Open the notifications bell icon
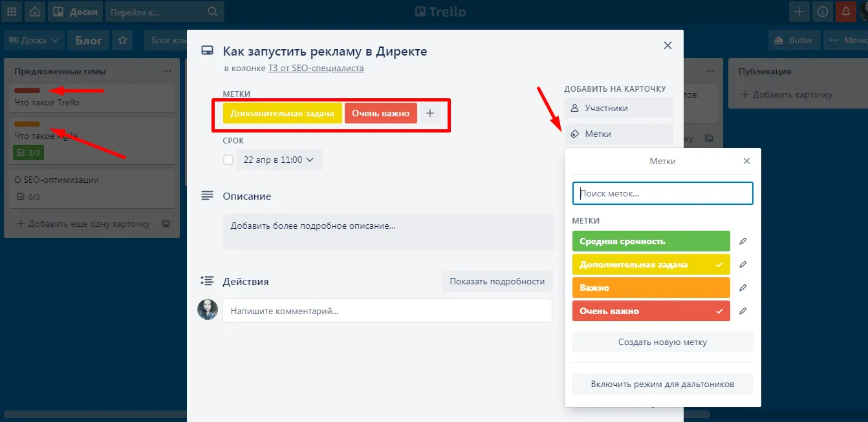868x422 pixels. tap(845, 12)
